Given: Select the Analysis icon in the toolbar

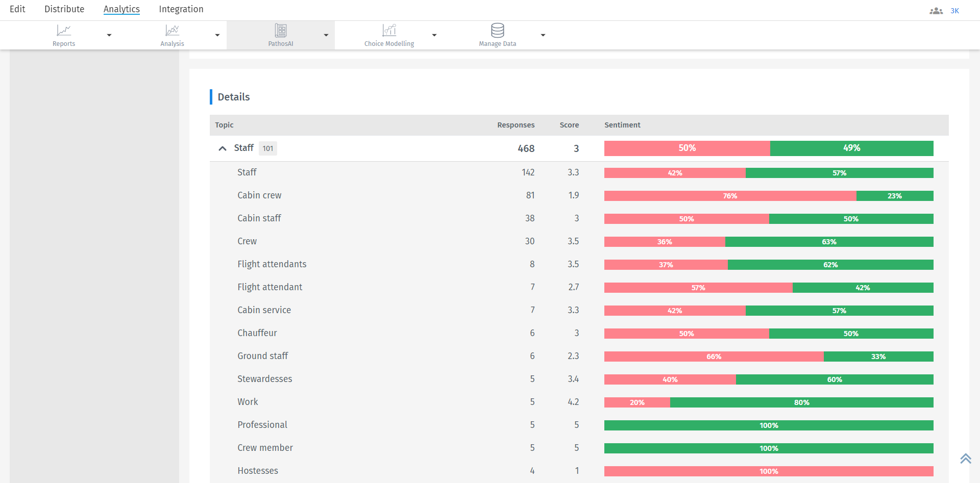Looking at the screenshot, I should pos(172,31).
